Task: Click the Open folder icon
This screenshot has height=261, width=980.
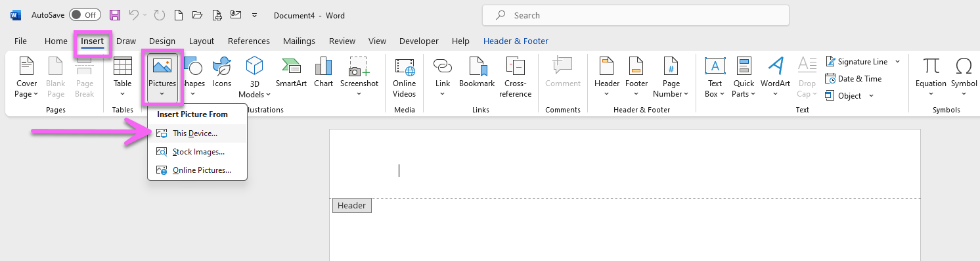Action: [197, 14]
